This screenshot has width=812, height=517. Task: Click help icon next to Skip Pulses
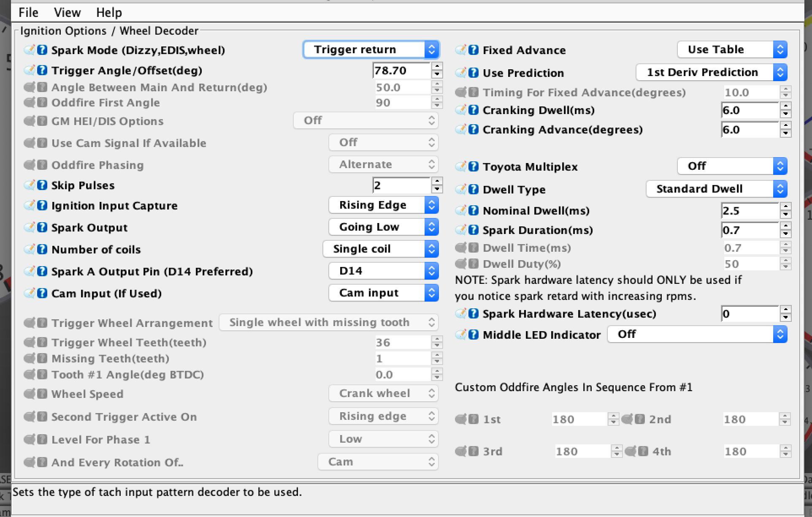[x=42, y=185]
